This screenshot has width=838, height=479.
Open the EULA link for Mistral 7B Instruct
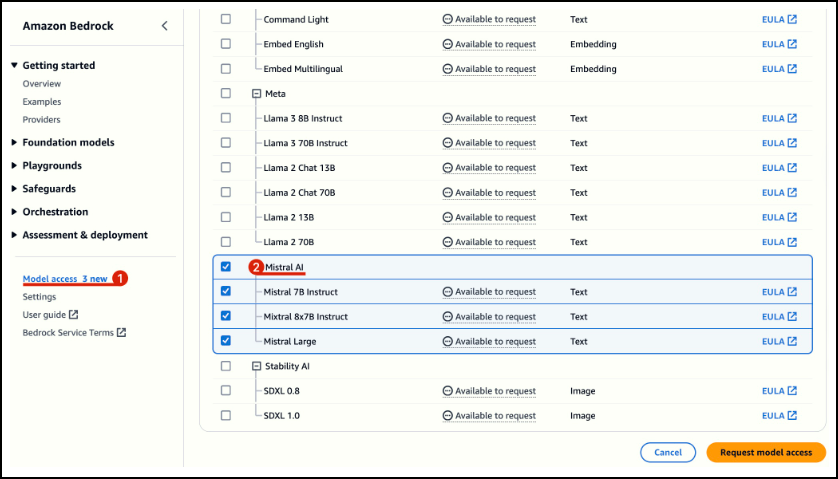click(x=779, y=292)
